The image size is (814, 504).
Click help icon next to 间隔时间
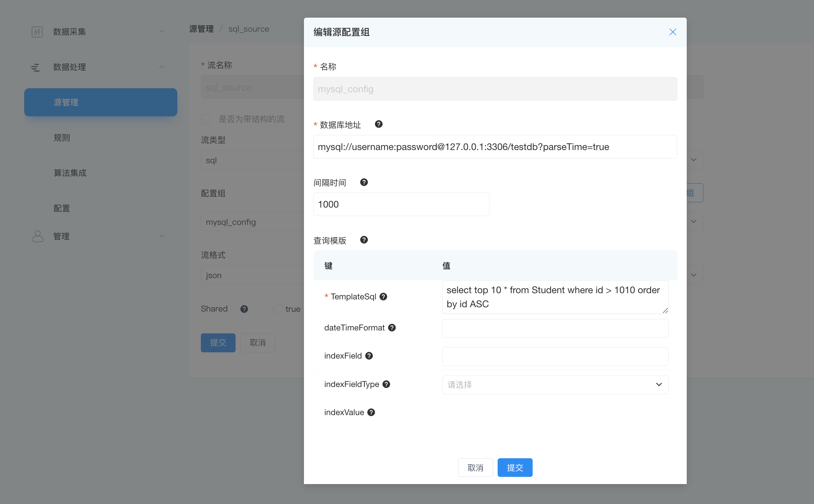[x=363, y=182]
